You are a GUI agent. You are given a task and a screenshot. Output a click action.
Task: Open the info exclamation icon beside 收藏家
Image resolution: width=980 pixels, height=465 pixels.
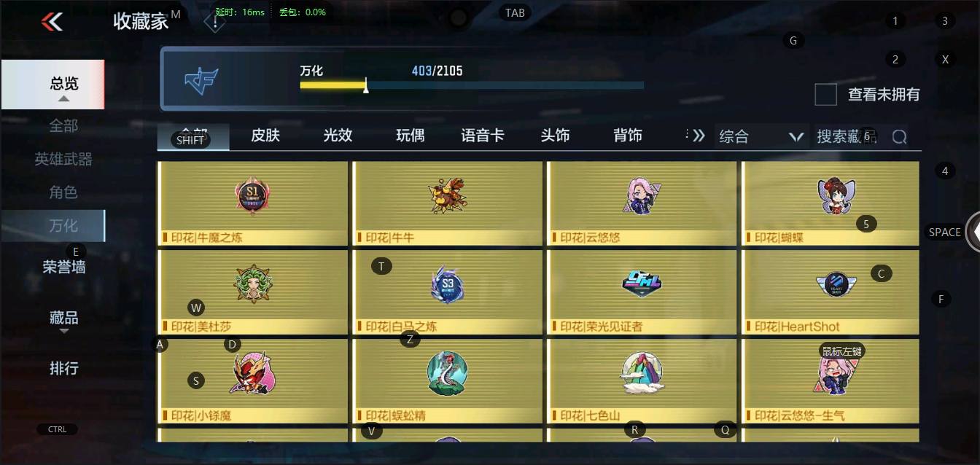coord(214,22)
